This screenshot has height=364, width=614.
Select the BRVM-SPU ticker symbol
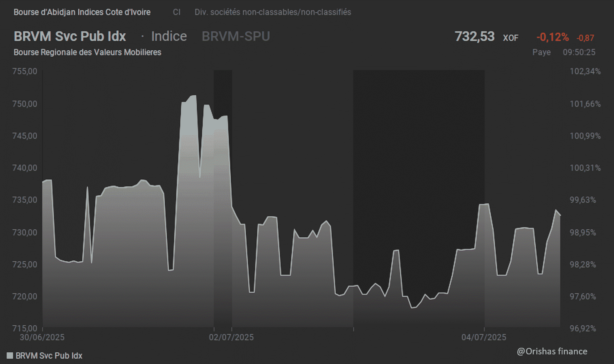pos(236,36)
